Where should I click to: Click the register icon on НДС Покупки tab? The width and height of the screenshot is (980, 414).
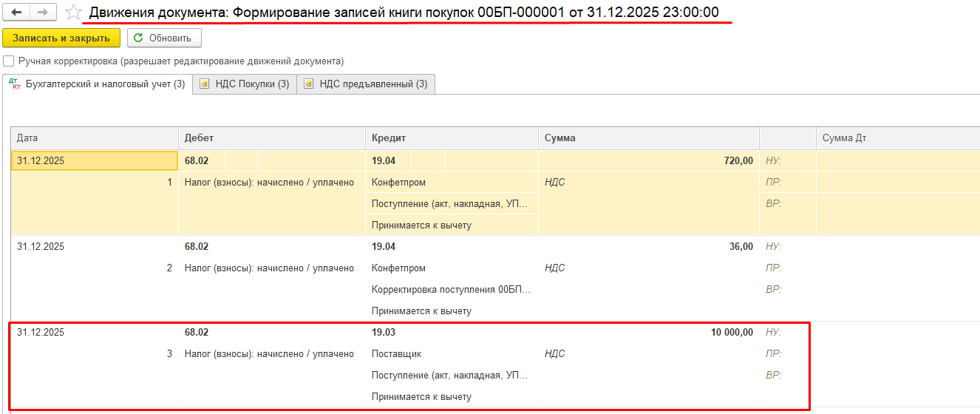(204, 84)
